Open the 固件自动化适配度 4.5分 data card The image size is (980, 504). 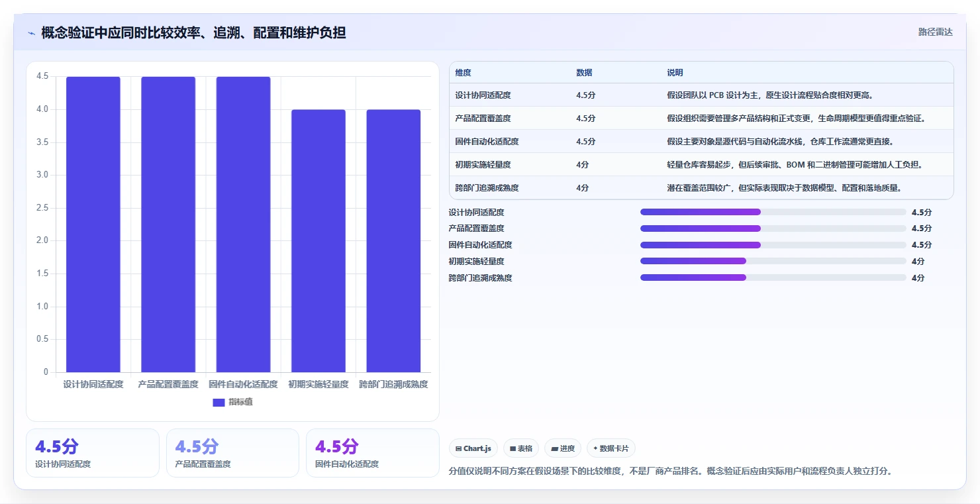pos(373,453)
